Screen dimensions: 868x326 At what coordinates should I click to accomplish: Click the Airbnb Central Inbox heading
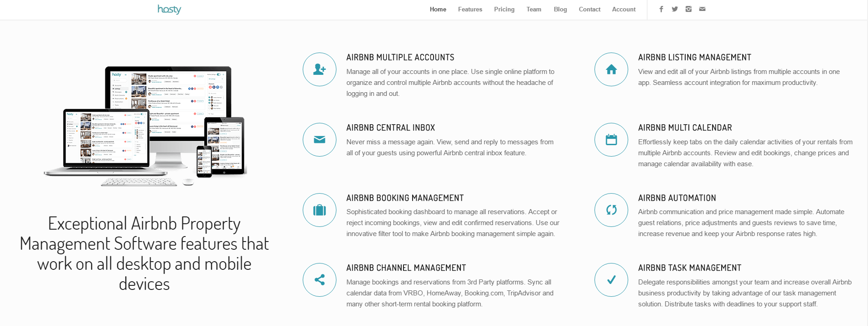391,128
